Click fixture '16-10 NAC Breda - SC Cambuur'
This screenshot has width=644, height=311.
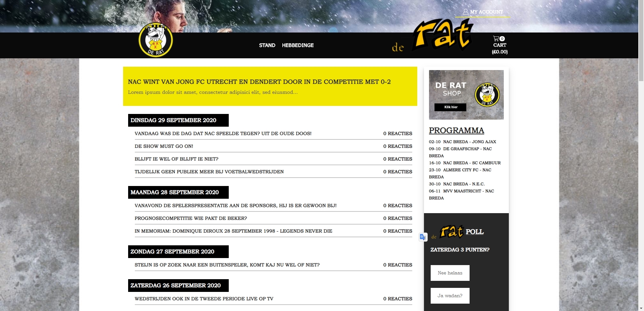[x=465, y=163]
